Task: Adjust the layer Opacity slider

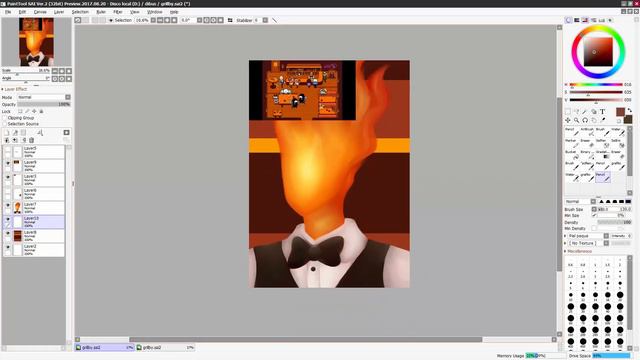Action: pyautogui.click(x=44, y=104)
